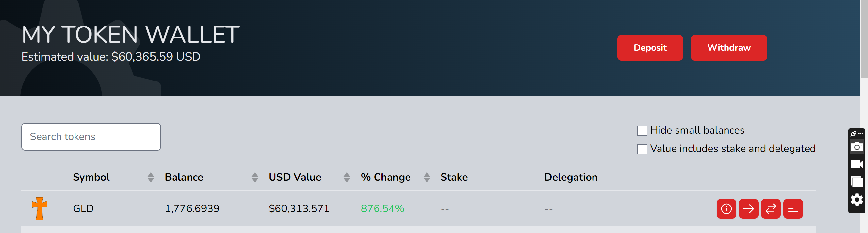The image size is (868, 233).
Task: Click the stacked windows icon in sidebar
Action: [x=857, y=182]
